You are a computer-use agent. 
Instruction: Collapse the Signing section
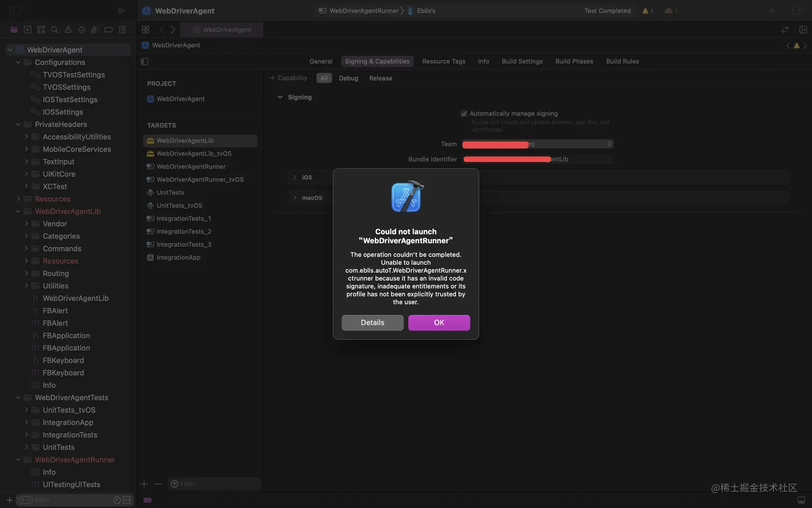(x=280, y=97)
